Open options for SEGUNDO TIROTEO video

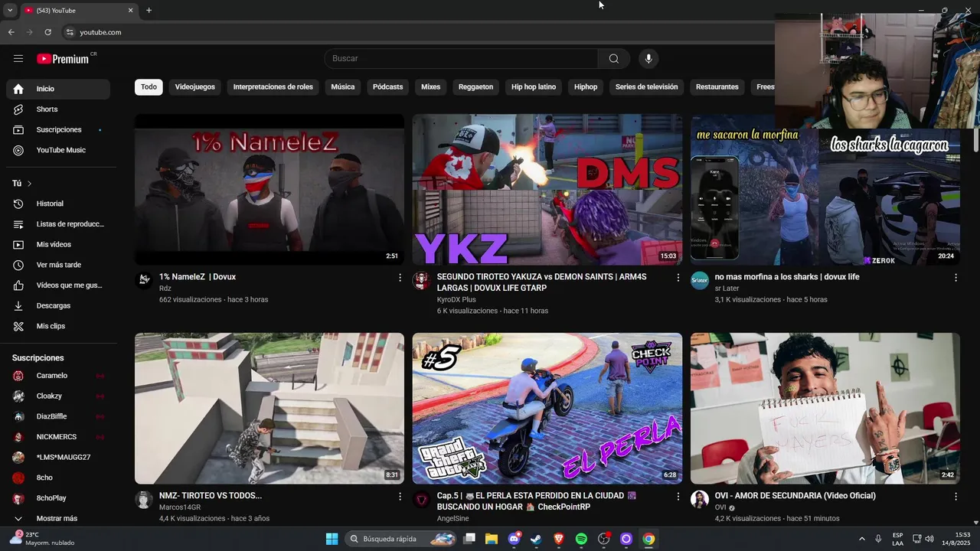pos(678,278)
